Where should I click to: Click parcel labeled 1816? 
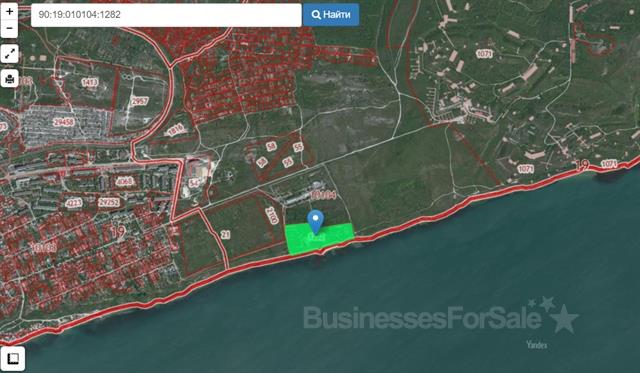(x=176, y=130)
